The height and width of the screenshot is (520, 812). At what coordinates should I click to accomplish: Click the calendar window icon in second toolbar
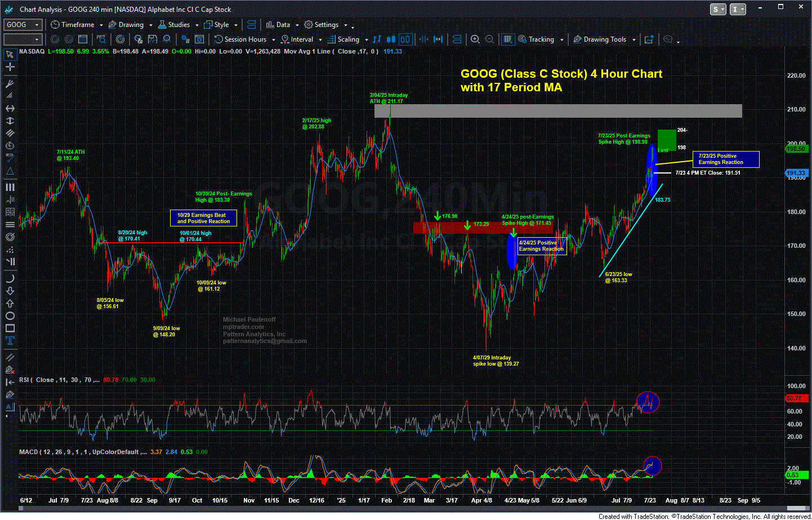pyautogui.click(x=83, y=39)
